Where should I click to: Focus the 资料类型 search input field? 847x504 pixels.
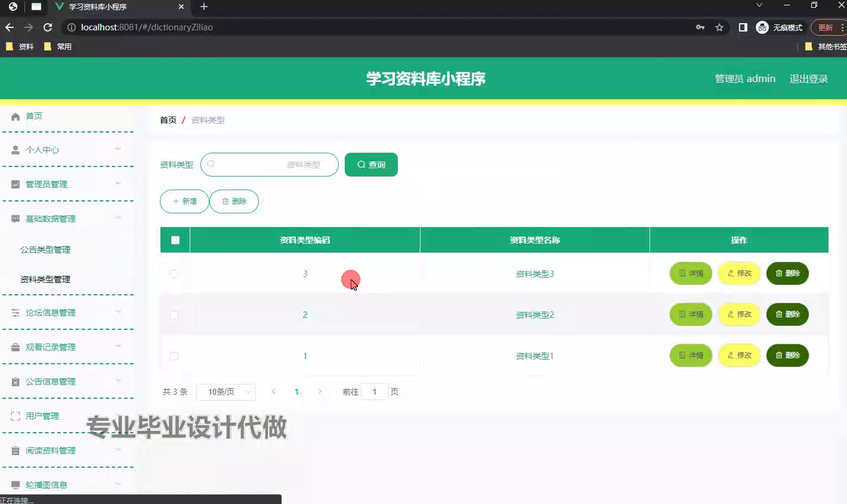tap(269, 165)
